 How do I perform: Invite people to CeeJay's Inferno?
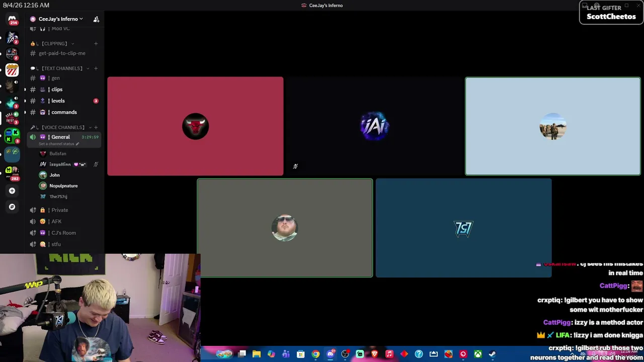point(96,19)
